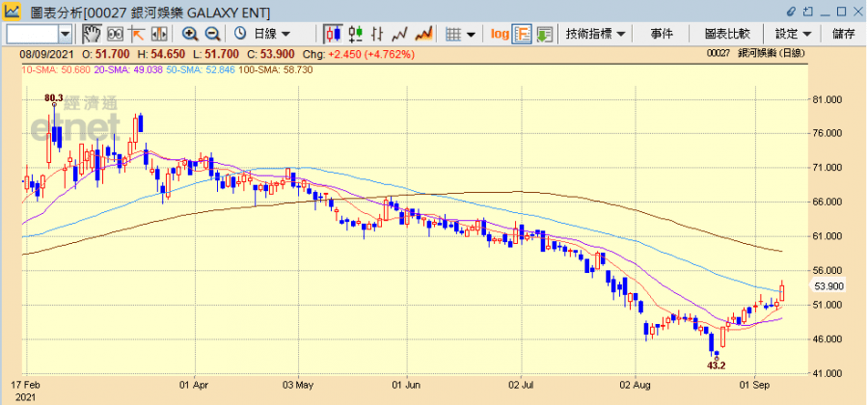868x405 pixels.
Task: Click the 儲存 save button
Action: (x=843, y=34)
